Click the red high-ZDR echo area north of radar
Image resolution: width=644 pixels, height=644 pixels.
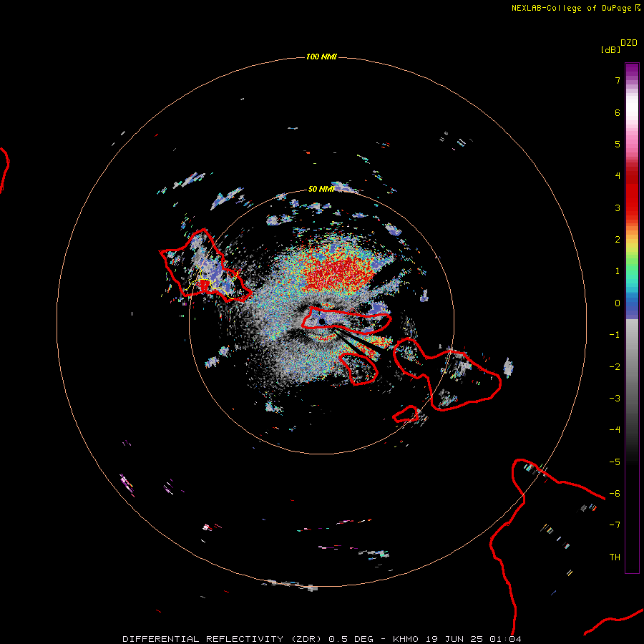[x=337, y=271]
